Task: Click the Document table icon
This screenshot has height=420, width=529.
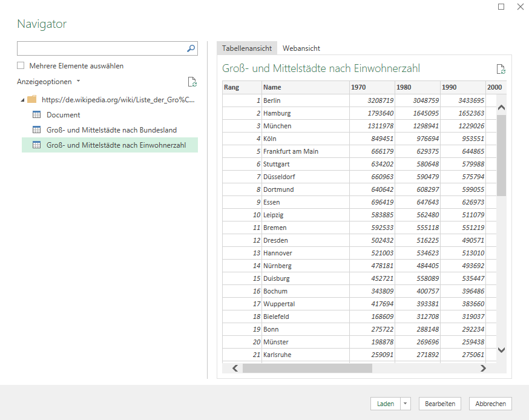Action: pos(36,115)
